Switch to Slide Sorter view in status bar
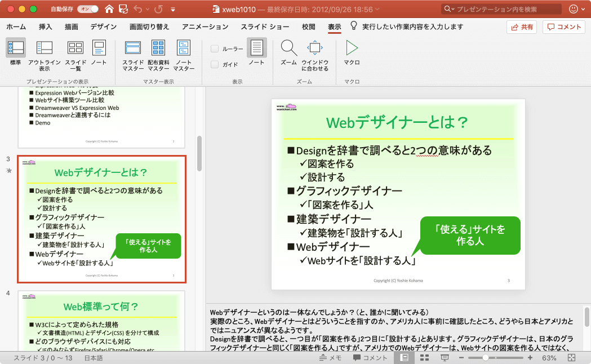This screenshot has height=364, width=591. [424, 358]
